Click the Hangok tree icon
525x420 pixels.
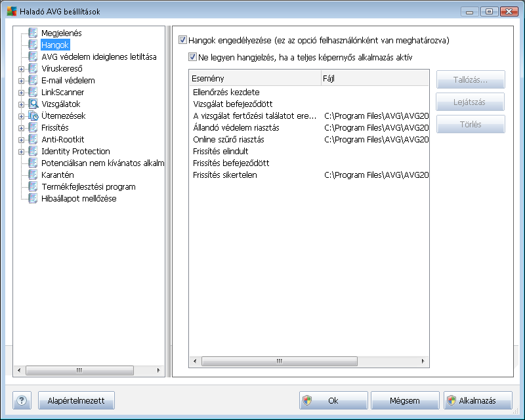(x=33, y=45)
